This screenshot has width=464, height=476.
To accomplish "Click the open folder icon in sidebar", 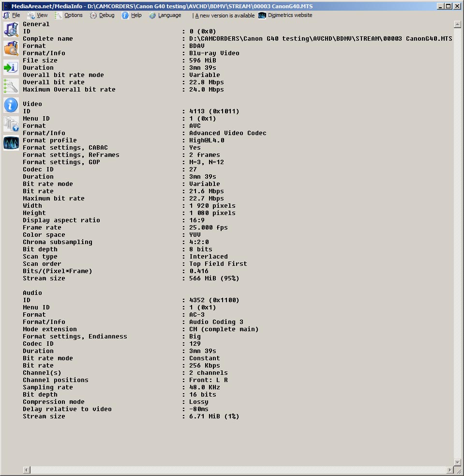I will click(x=11, y=48).
